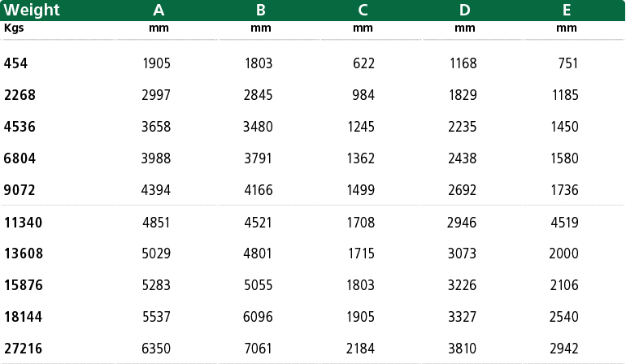Click cell value 3988 in column A
Image resolution: width=626 pixels, height=364 pixels.
[156, 158]
